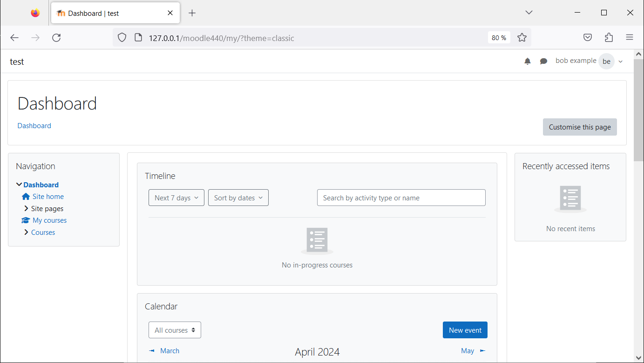
Task: Select the Dashboard | test browser tab
Action: (115, 13)
